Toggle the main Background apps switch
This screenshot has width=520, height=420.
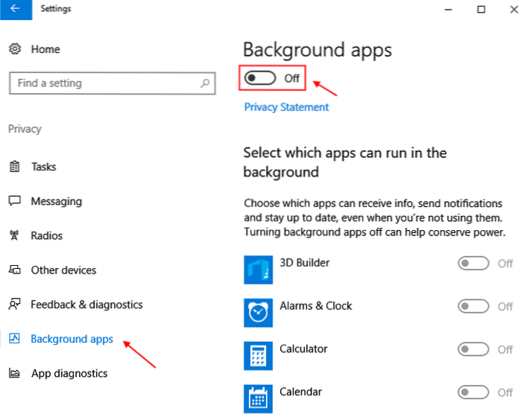pos(260,78)
